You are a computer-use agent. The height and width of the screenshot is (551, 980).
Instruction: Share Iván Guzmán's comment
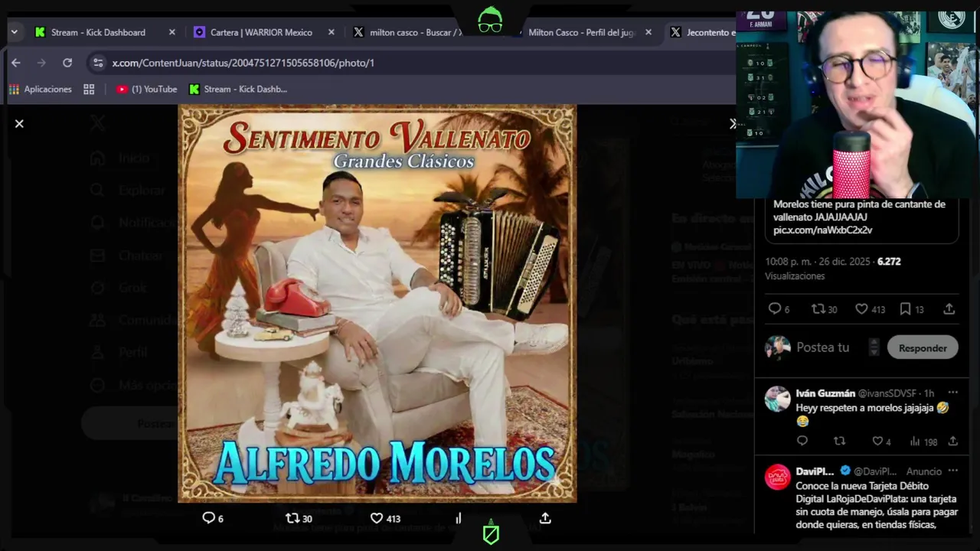[x=952, y=442]
